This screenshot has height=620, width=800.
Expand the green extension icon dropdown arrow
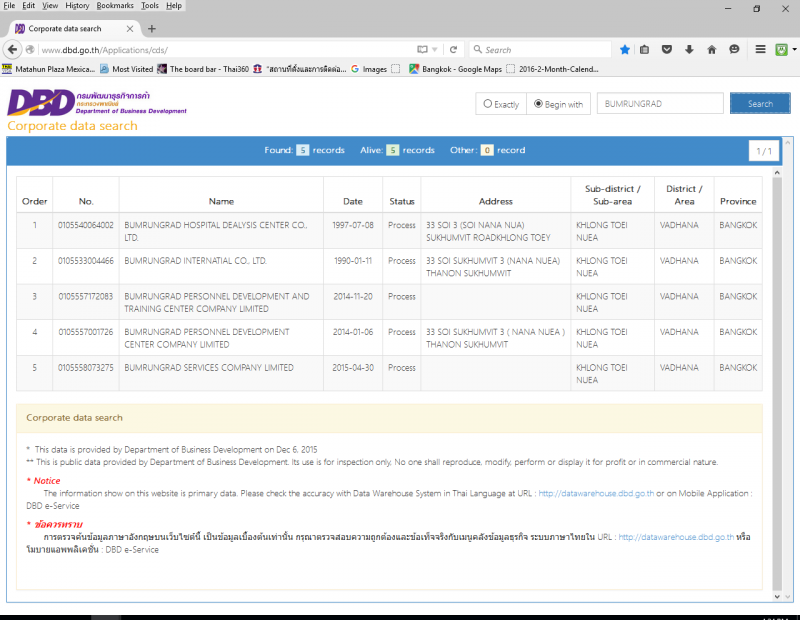794,49
